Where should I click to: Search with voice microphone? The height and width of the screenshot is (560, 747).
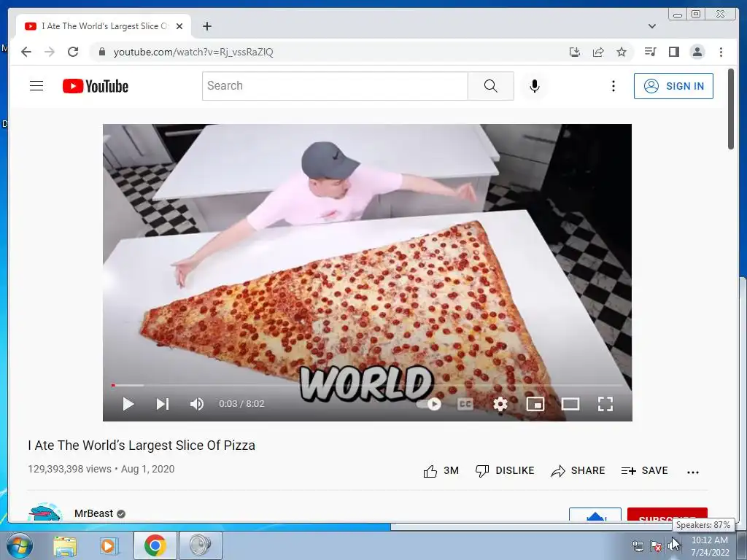[x=535, y=86]
